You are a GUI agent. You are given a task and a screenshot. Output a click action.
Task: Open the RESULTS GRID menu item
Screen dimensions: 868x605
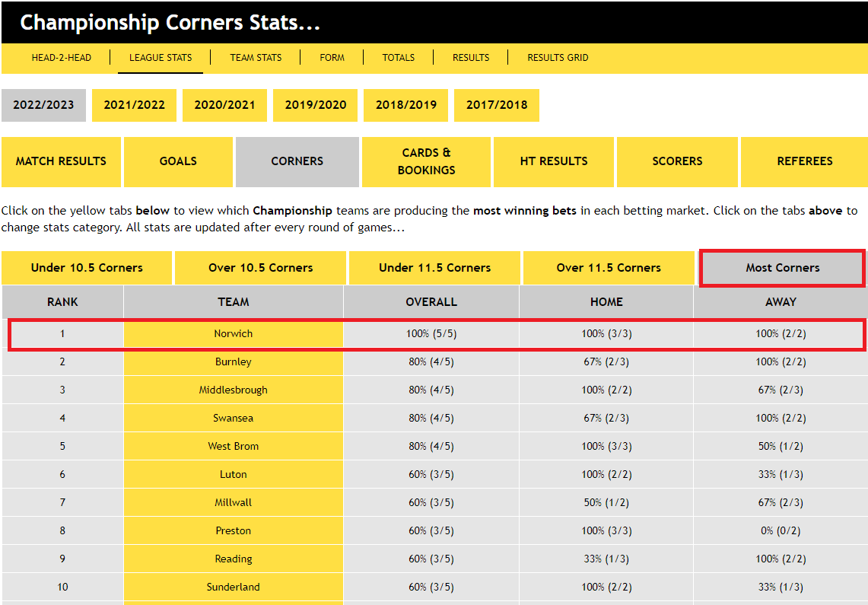[x=558, y=58]
